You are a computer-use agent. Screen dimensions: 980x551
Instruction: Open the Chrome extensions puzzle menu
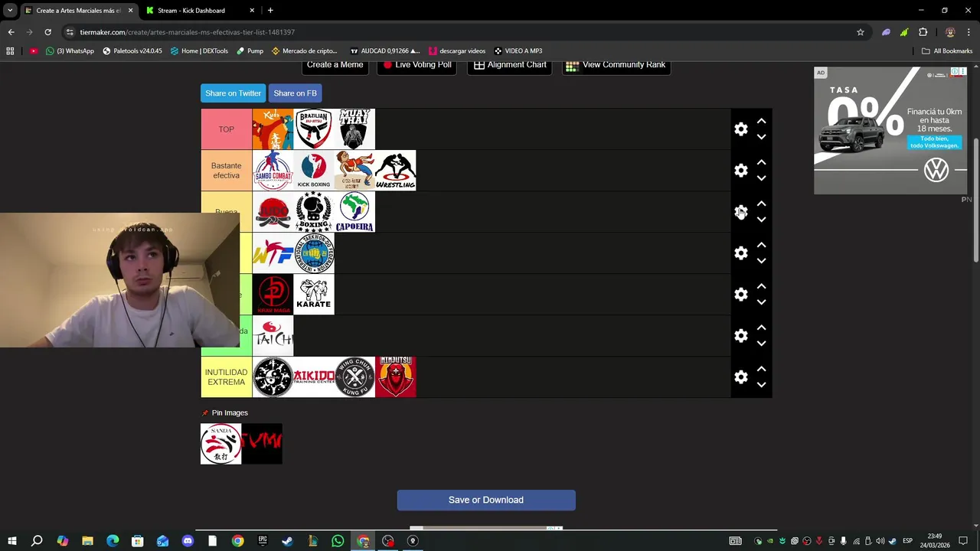[x=923, y=32]
